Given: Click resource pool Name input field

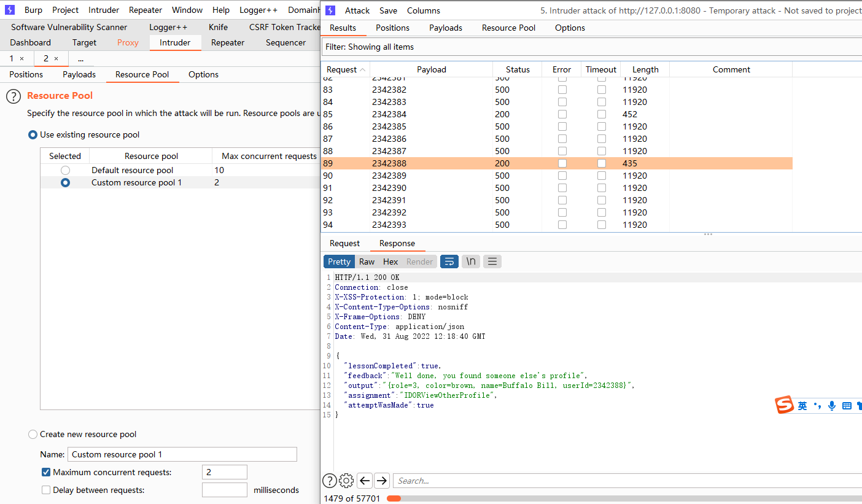Looking at the screenshot, I should tap(182, 454).
